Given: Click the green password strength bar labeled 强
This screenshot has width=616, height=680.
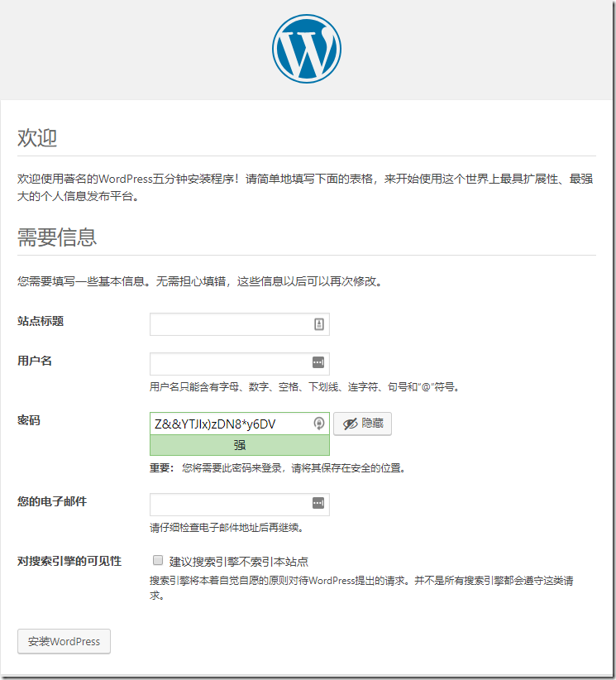Looking at the screenshot, I should [x=239, y=445].
